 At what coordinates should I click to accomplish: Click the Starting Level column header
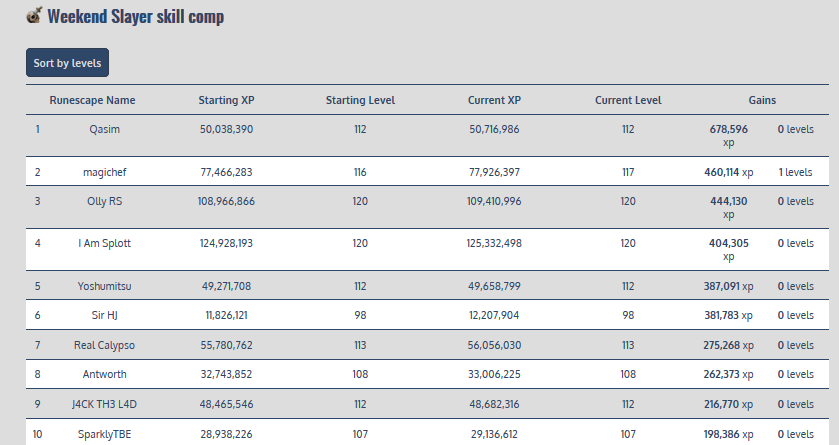tap(360, 100)
